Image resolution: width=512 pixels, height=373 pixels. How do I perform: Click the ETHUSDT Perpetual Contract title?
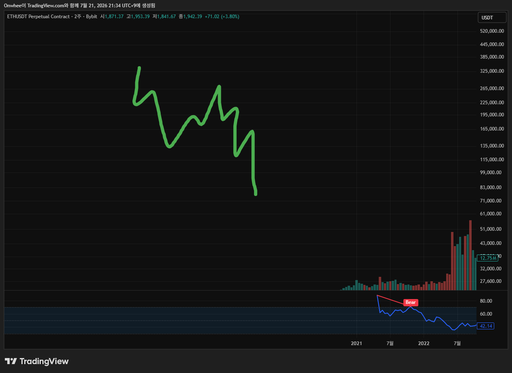click(52, 16)
